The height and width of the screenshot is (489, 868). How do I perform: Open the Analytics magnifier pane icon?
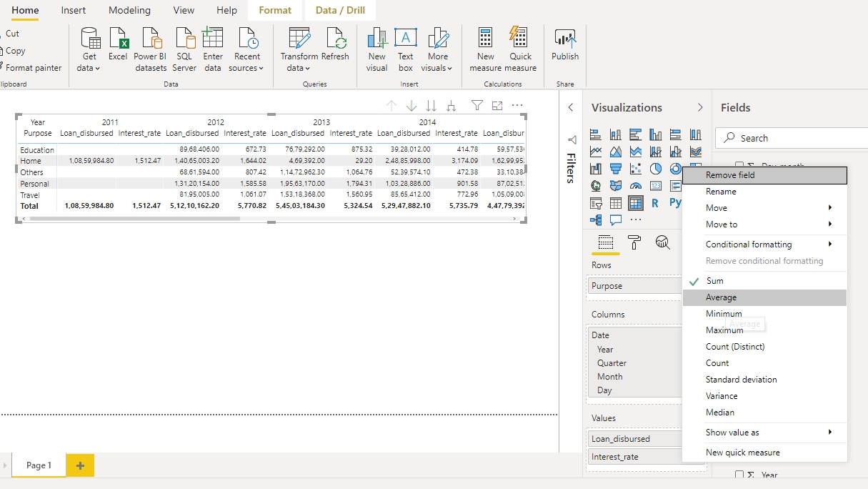tap(662, 242)
